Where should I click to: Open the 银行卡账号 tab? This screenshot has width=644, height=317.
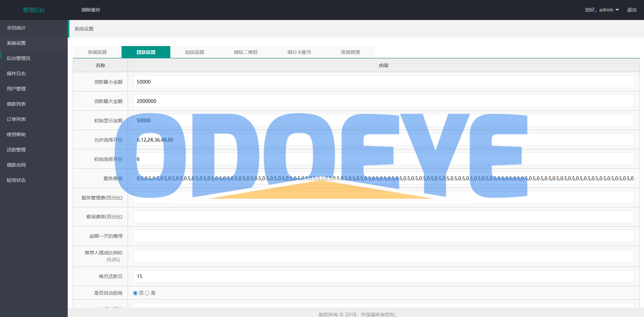tap(299, 52)
